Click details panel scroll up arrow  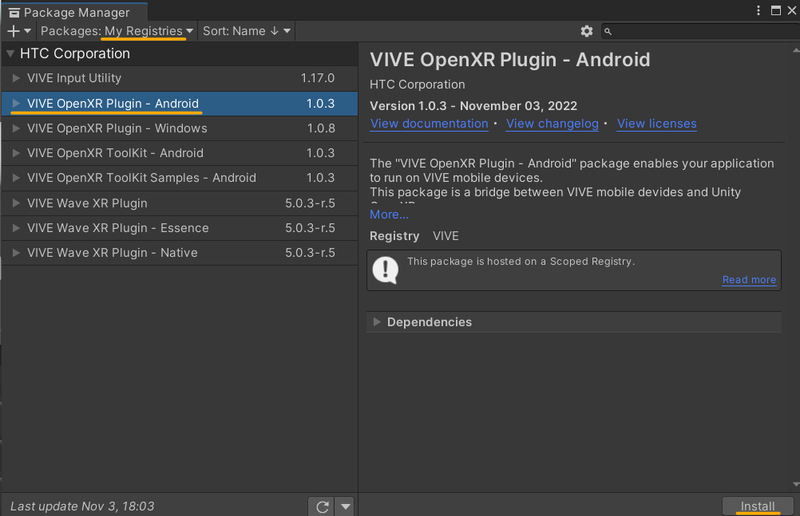pos(796,50)
